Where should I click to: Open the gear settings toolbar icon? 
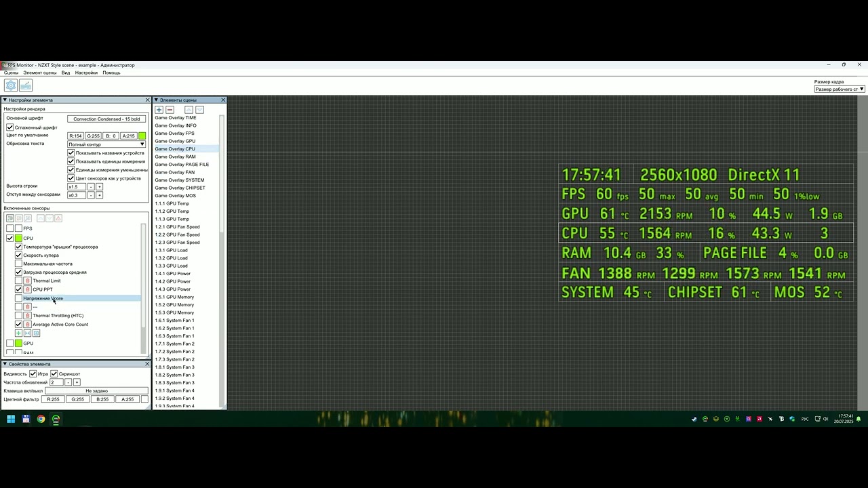point(11,85)
